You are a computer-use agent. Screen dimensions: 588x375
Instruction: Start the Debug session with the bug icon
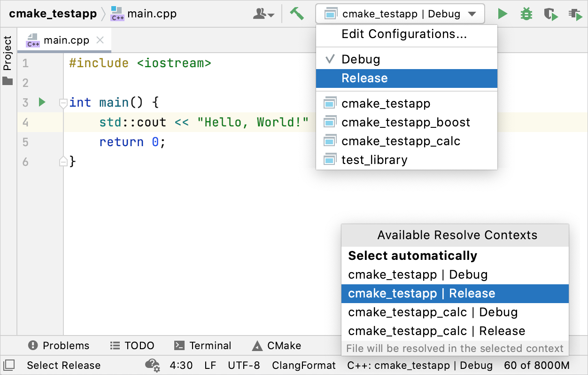(526, 14)
